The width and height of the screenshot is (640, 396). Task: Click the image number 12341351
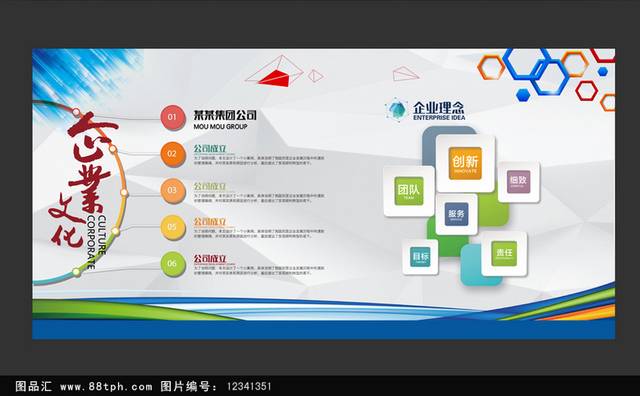click(x=249, y=386)
